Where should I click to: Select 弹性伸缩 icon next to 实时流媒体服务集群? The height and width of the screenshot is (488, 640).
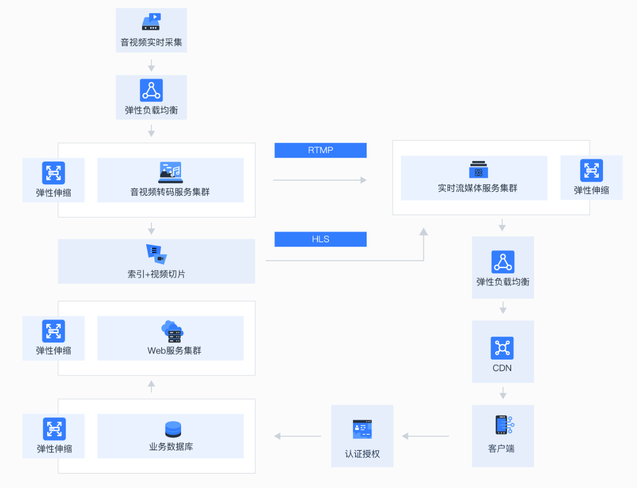(591, 171)
